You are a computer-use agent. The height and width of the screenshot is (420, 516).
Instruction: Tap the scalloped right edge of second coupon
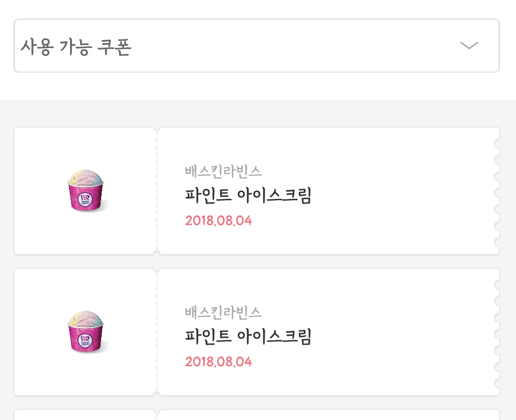496,332
